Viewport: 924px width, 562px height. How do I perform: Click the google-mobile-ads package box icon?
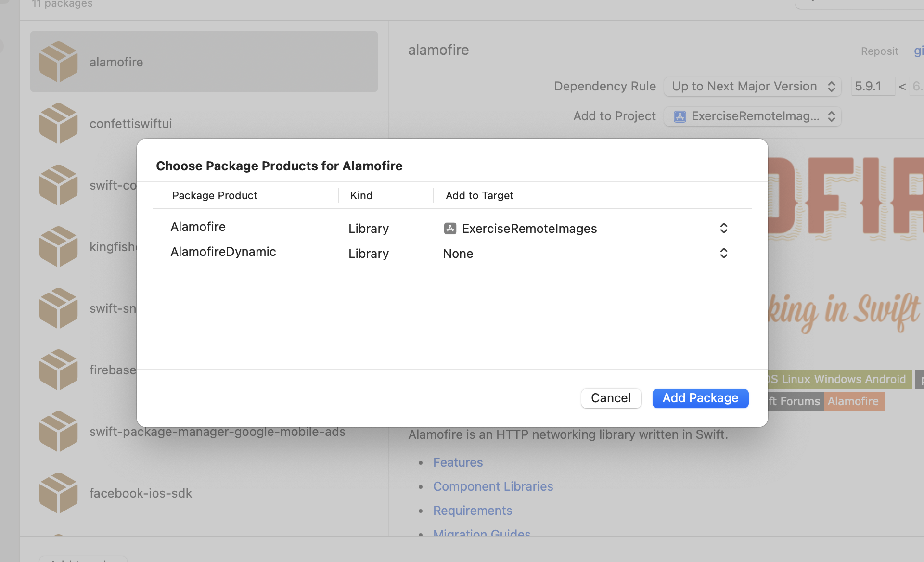pyautogui.click(x=58, y=431)
